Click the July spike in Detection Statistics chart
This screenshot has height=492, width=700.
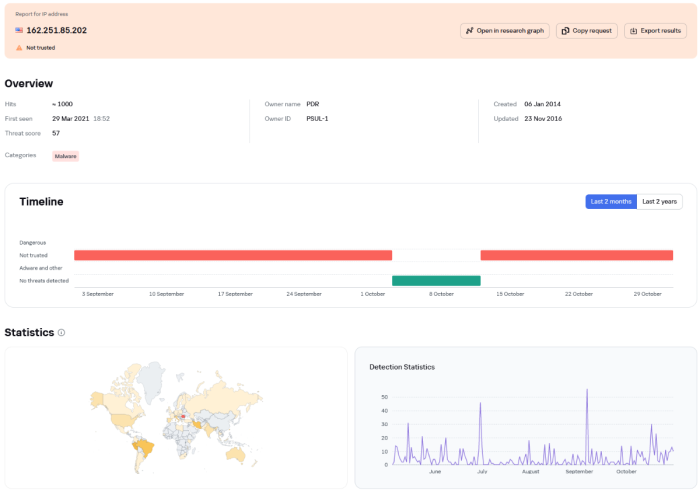(x=480, y=405)
